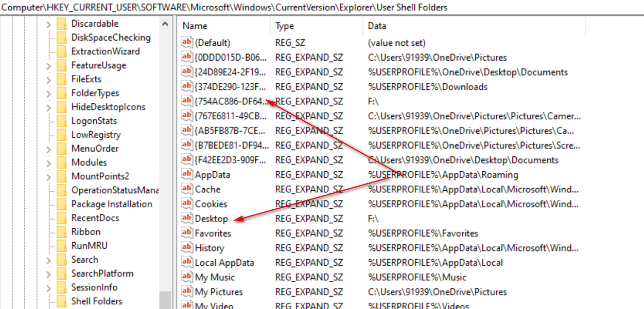Select the Shell Folders key
This screenshot has height=309, width=644.
[x=97, y=301]
